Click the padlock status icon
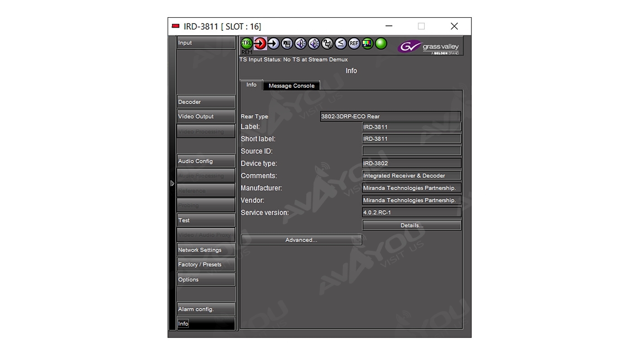This screenshot has width=644, height=362. (x=327, y=43)
